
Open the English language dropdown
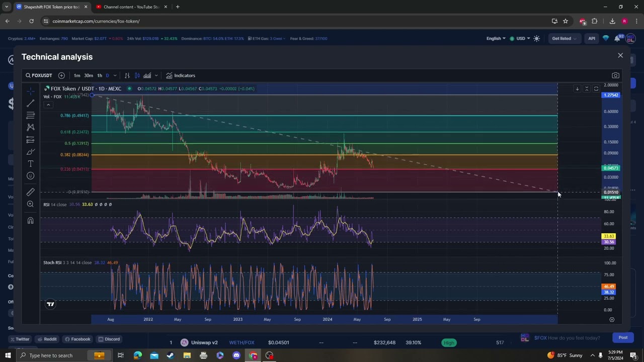coord(496,38)
